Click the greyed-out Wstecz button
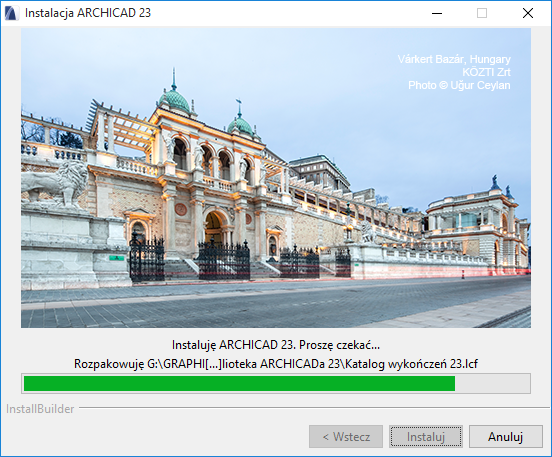This screenshot has height=457, width=552. pos(346,437)
